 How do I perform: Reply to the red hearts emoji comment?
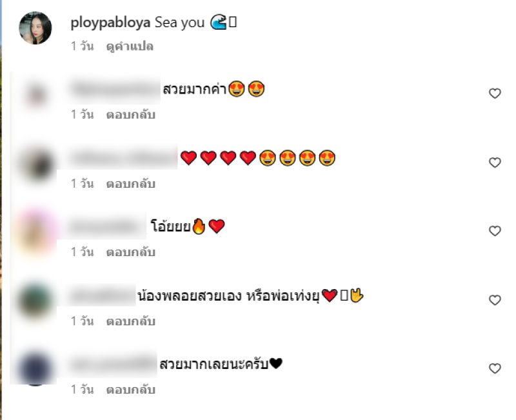[131, 184]
